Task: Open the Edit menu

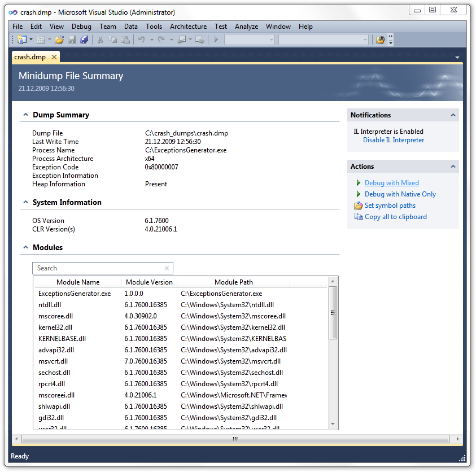Action: pos(36,27)
